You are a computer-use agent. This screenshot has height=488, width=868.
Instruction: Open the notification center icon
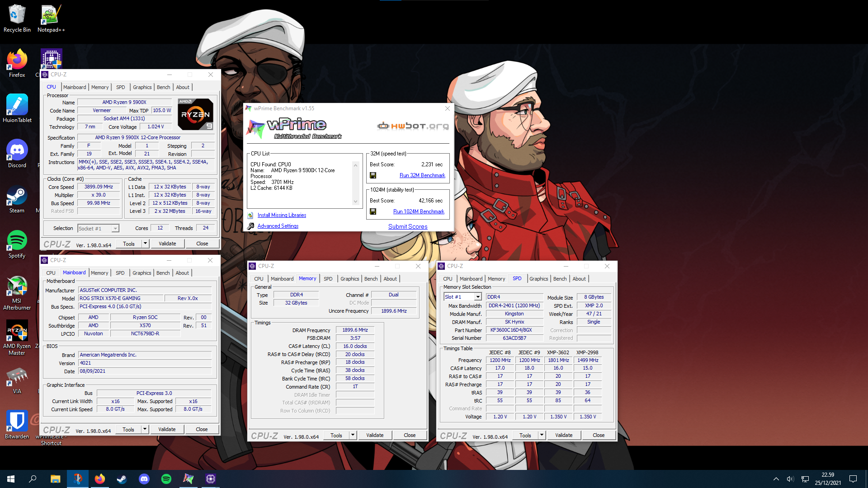[853, 479]
